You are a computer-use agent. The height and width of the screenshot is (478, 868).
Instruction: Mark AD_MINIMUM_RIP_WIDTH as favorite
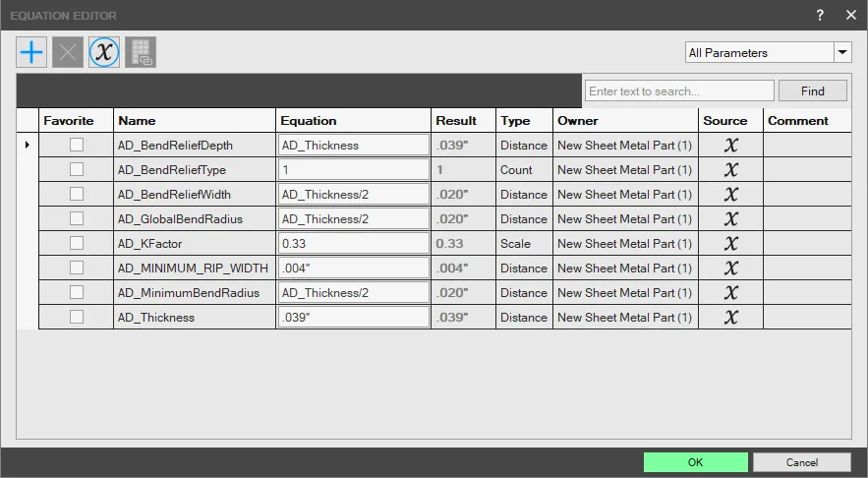[x=77, y=268]
